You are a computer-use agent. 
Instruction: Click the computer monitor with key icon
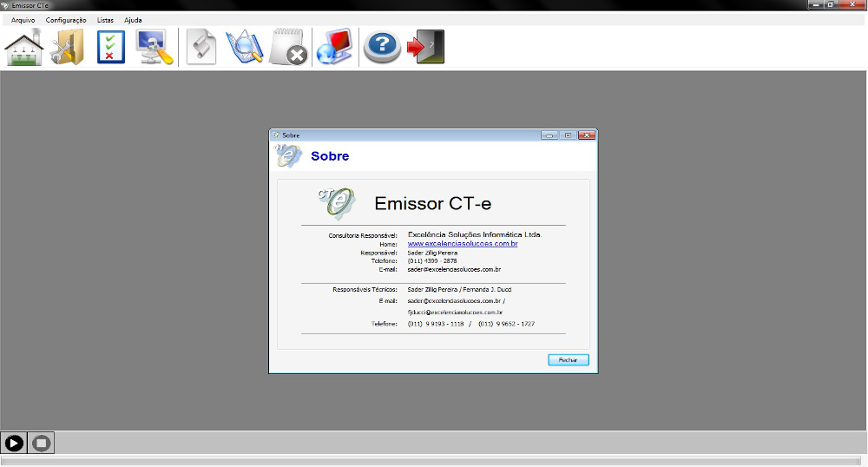coord(155,47)
